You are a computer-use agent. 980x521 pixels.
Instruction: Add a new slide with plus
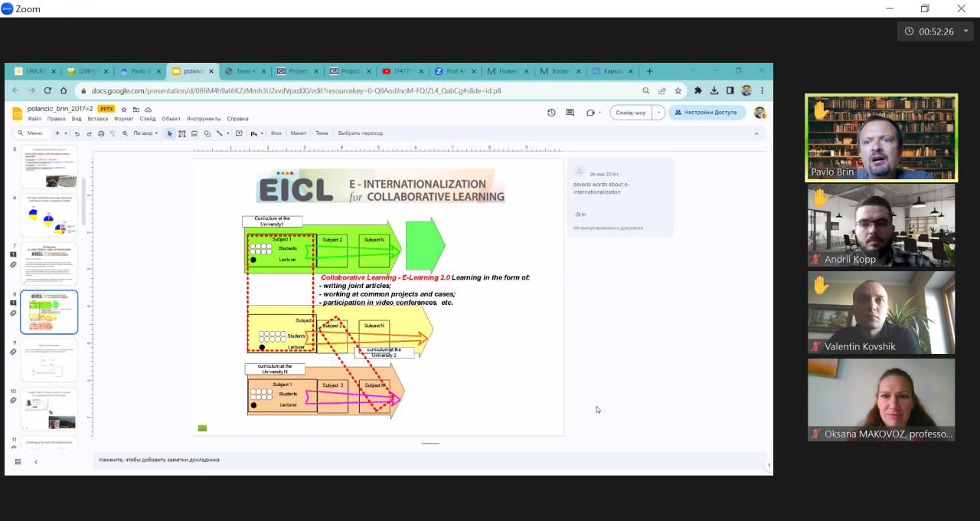click(57, 133)
